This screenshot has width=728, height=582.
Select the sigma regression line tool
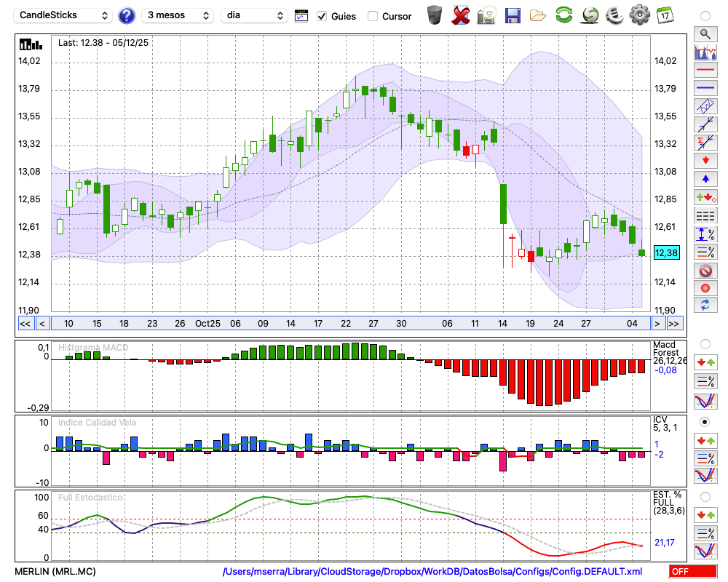(x=705, y=142)
